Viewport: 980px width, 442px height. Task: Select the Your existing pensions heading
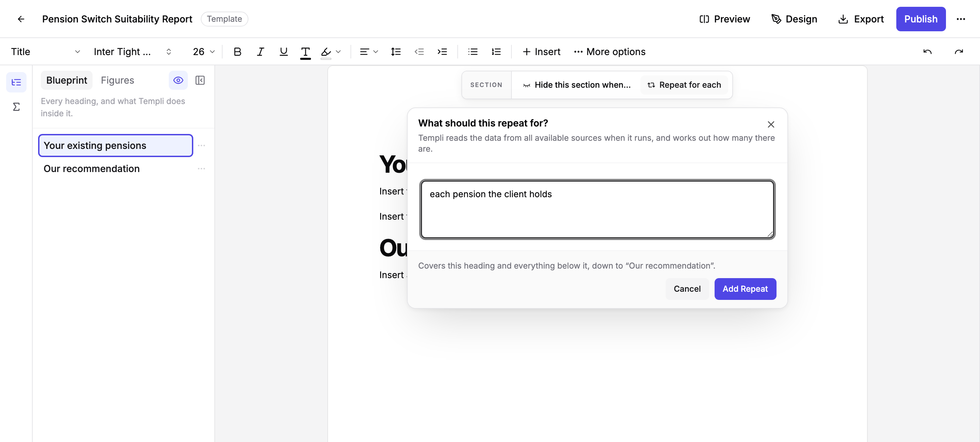point(116,146)
